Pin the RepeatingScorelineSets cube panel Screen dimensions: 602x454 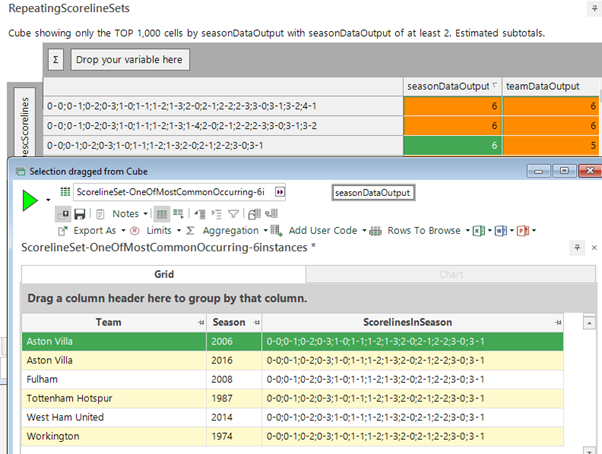click(x=595, y=8)
